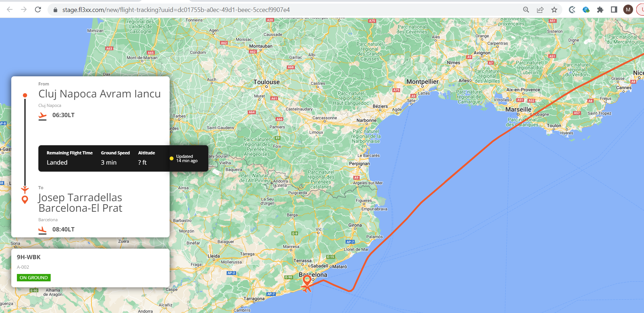The height and width of the screenshot is (313, 644).
Task: Click the Toulouse city label on the map
Action: coord(266,82)
